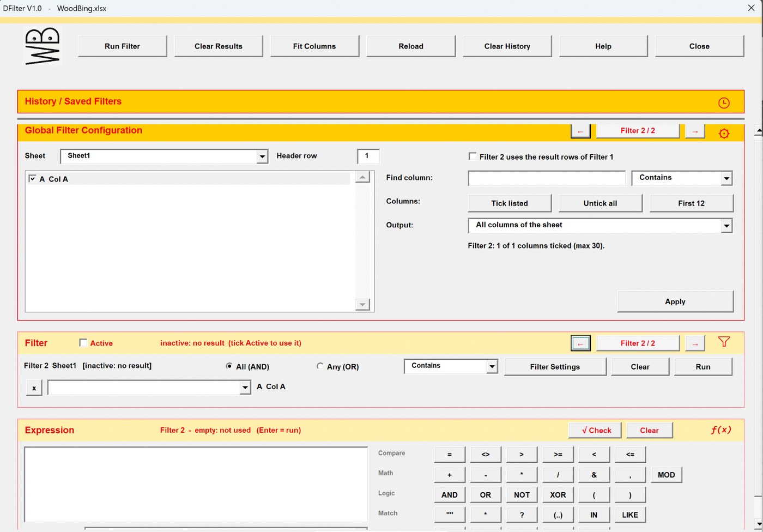The height and width of the screenshot is (532, 763).
Task: Select the Any (OR) radio option
Action: click(x=320, y=366)
